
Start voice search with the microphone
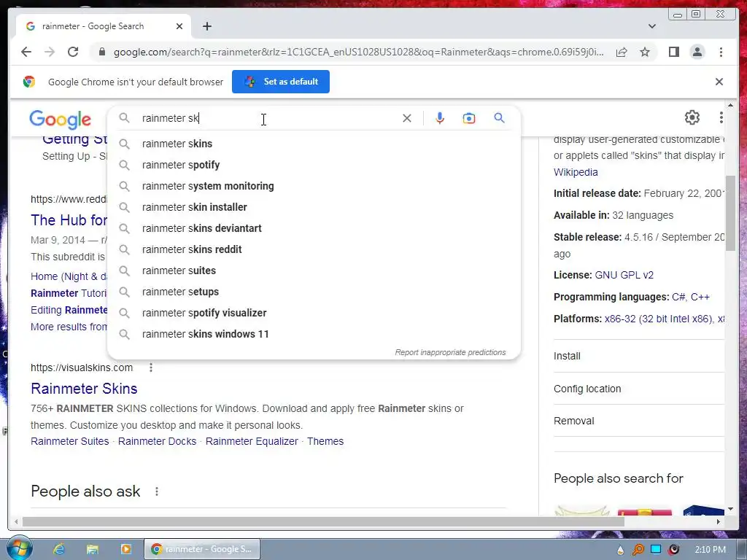coord(440,118)
